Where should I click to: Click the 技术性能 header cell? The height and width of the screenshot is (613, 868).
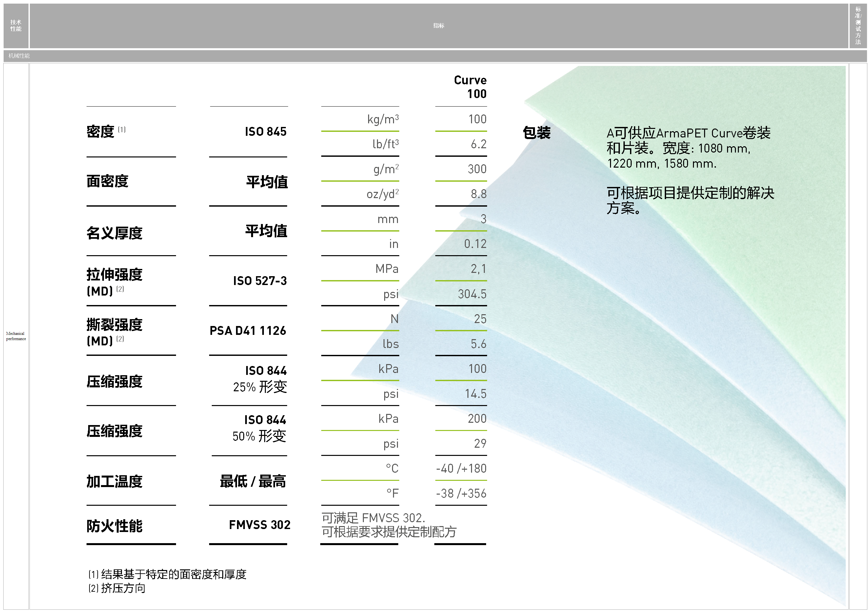16,26
